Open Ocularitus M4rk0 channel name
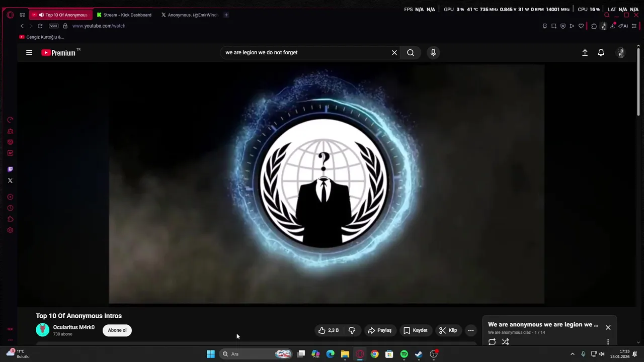The height and width of the screenshot is (362, 644). [74, 327]
